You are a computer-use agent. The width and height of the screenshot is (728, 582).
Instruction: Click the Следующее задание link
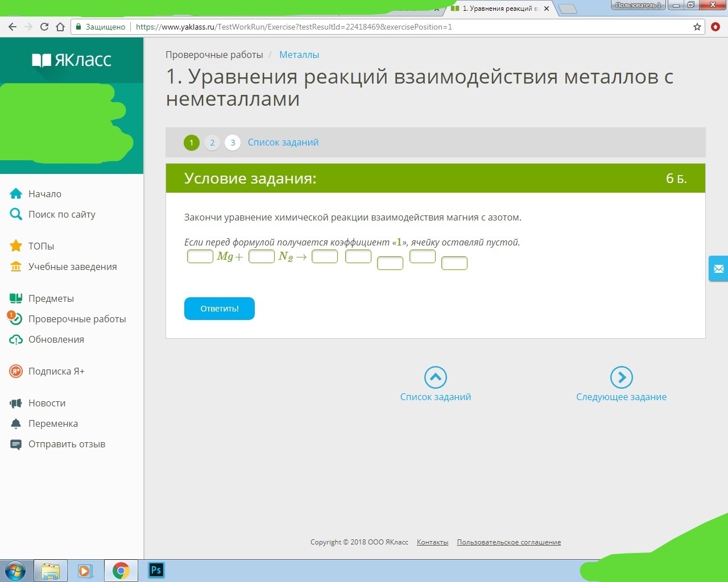pyautogui.click(x=622, y=397)
